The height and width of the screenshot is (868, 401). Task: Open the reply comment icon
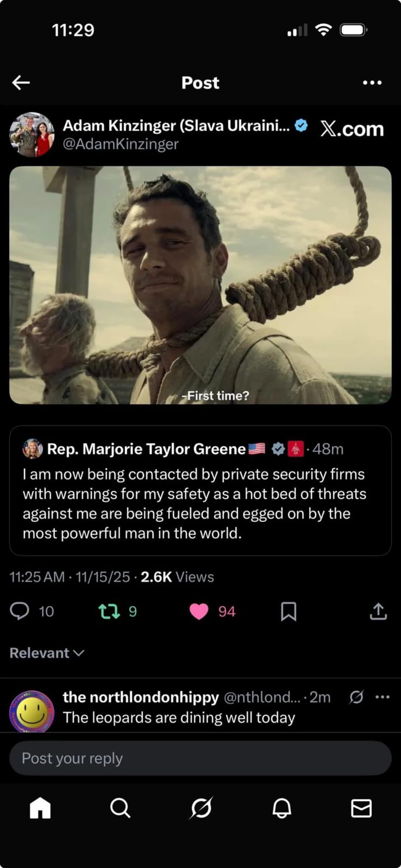pos(20,611)
